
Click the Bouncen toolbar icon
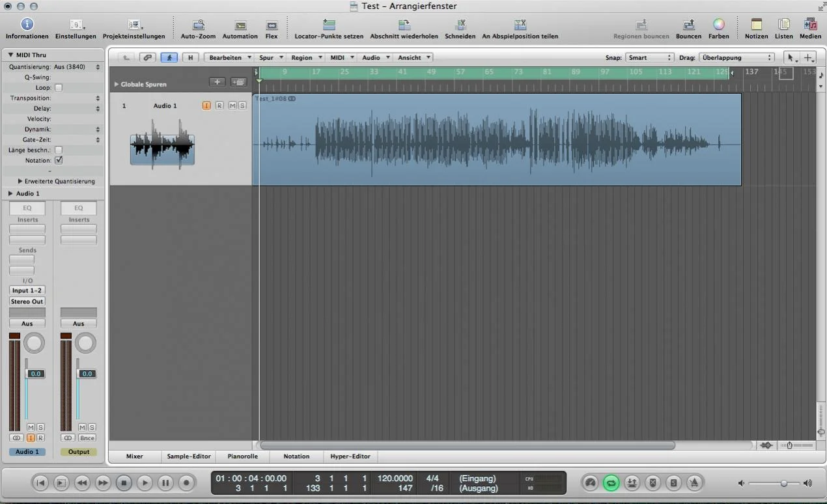pyautogui.click(x=688, y=25)
